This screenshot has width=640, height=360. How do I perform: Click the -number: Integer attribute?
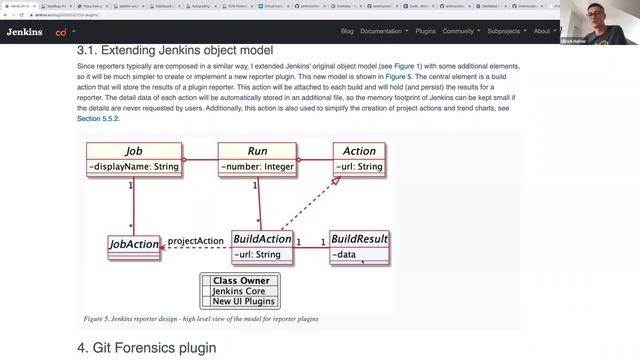pyautogui.click(x=257, y=167)
